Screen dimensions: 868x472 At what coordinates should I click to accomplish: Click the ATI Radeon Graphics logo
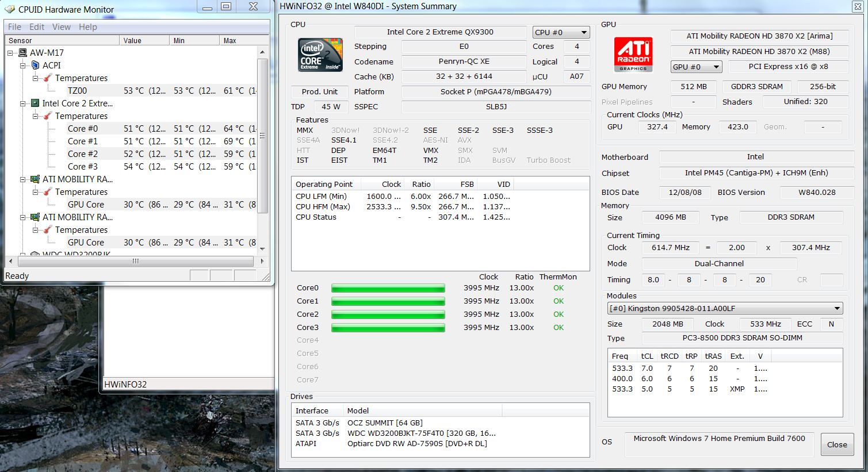coord(633,55)
